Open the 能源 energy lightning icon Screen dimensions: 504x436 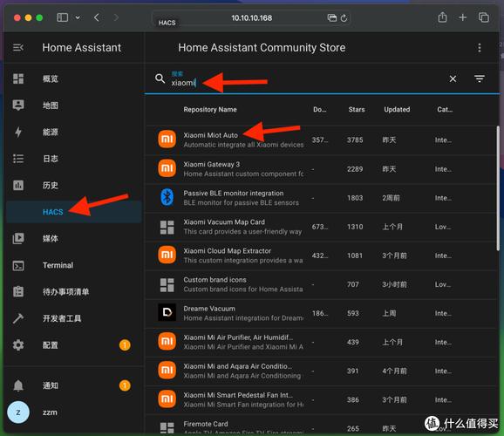click(18, 132)
